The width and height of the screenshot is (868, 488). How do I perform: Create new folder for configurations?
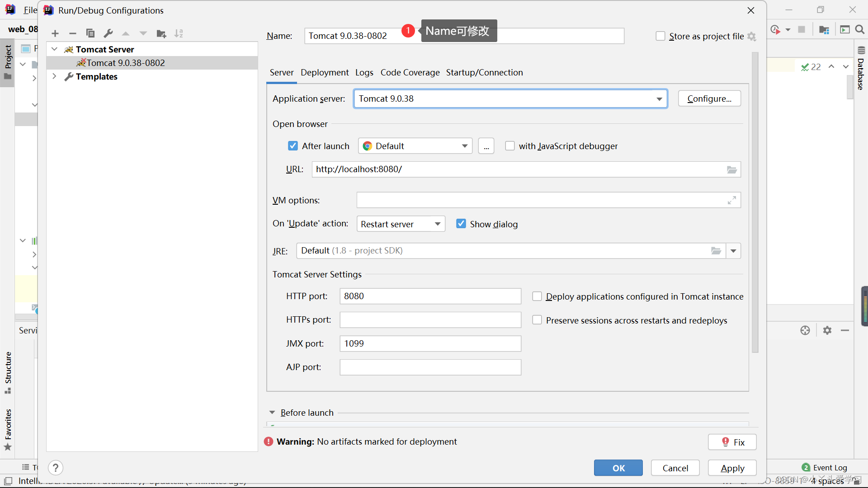coord(161,33)
